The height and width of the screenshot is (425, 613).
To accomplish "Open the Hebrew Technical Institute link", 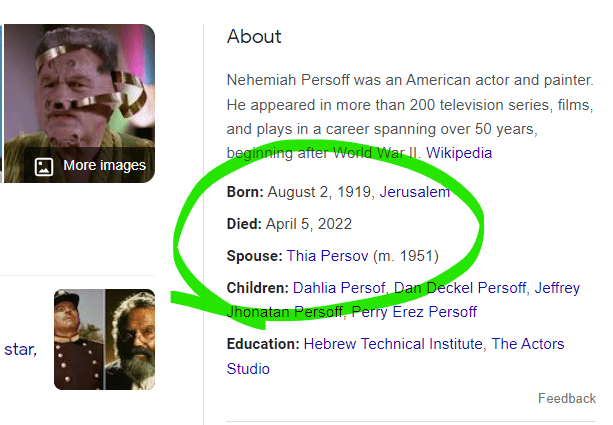I will point(393,344).
